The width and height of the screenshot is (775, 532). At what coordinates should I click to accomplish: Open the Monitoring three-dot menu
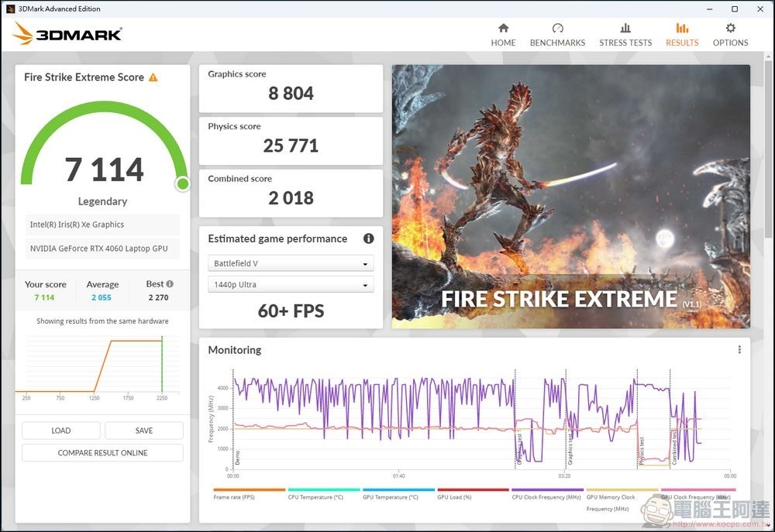click(x=739, y=350)
